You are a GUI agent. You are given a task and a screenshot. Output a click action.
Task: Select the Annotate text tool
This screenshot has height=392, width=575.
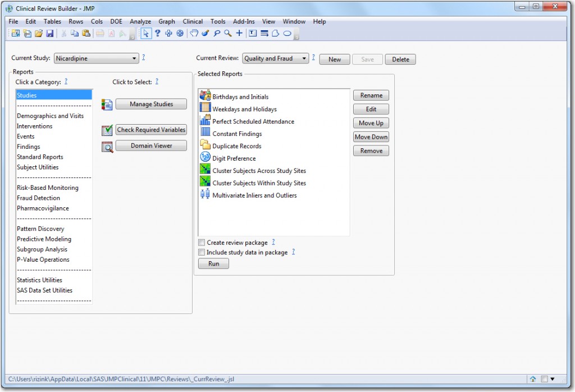click(253, 33)
